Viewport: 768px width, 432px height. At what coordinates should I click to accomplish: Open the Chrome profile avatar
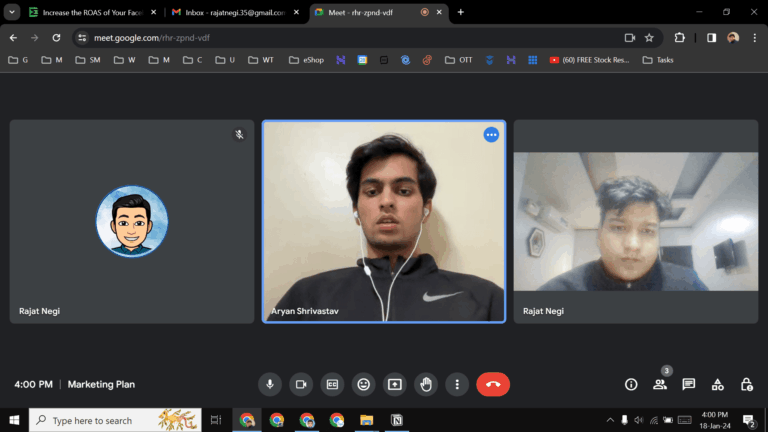[733, 38]
